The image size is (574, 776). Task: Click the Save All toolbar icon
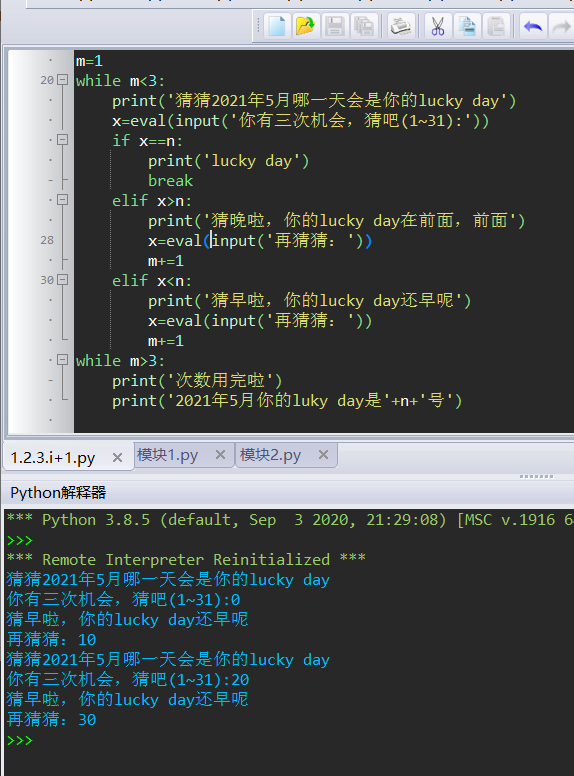pyautogui.click(x=365, y=26)
